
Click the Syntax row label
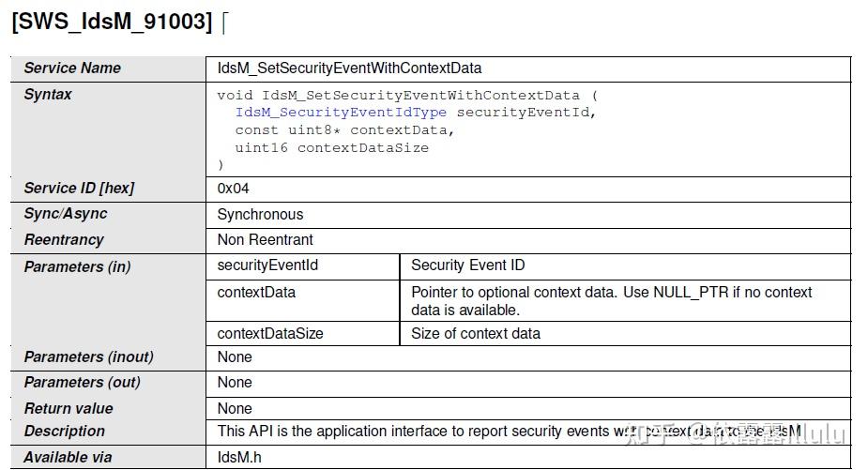pos(48,94)
